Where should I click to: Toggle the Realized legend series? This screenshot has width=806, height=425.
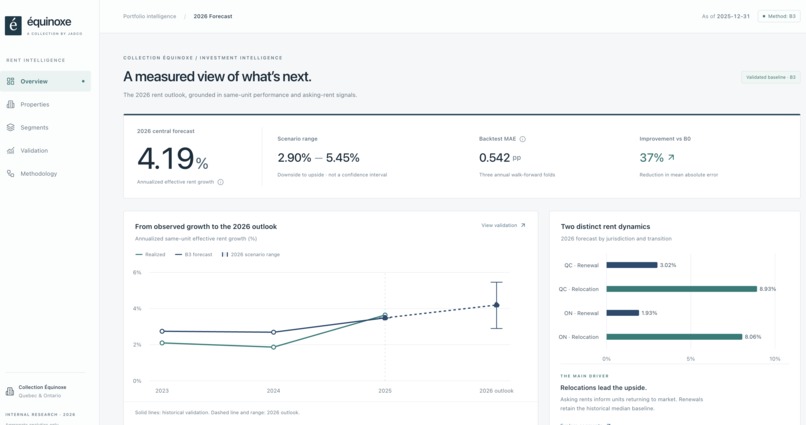150,254
